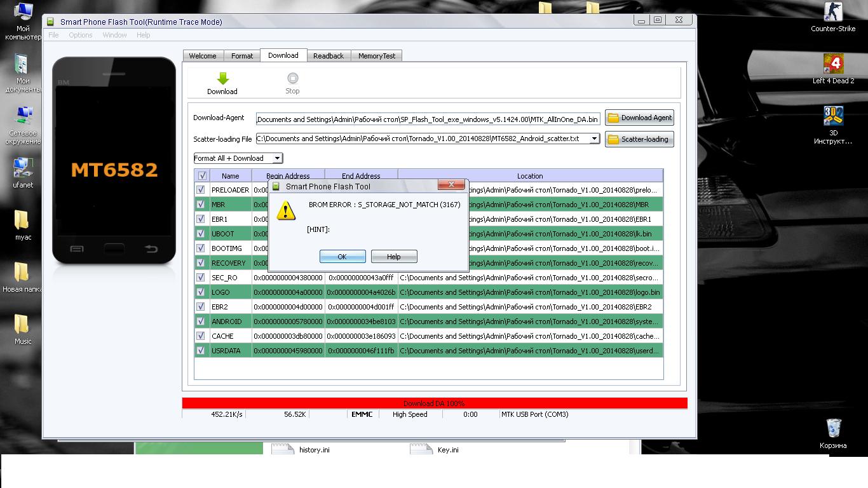868x488 pixels.
Task: Open the Scatter-loading File path dropdown
Action: tap(595, 139)
